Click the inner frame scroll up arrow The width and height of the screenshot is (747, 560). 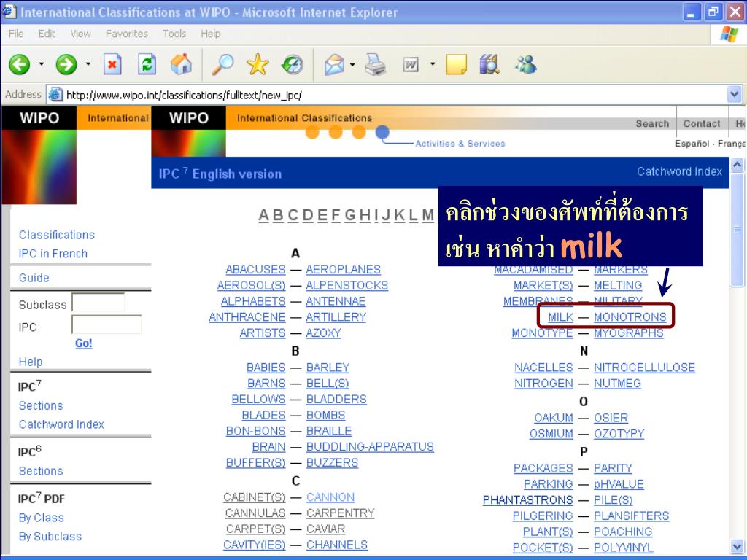pyautogui.click(x=737, y=165)
